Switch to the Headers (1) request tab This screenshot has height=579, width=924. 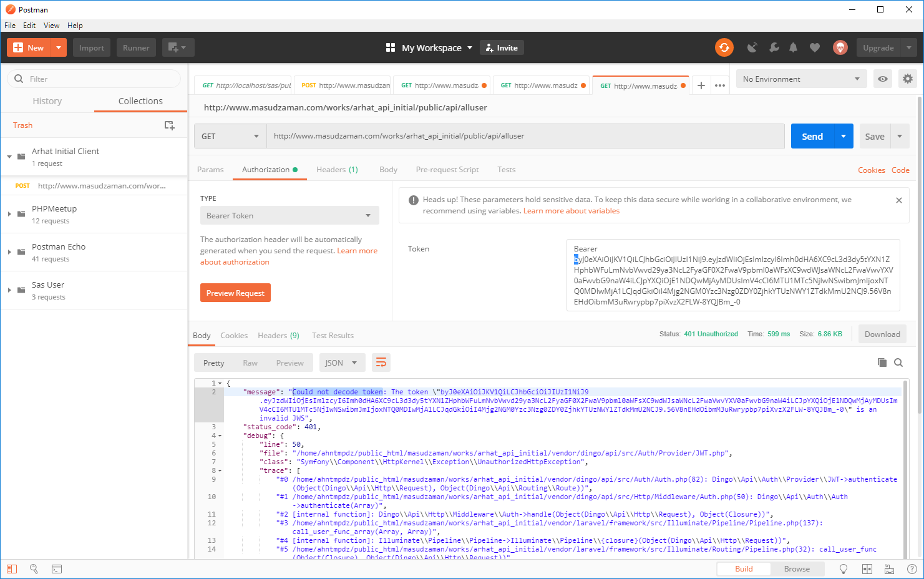click(337, 170)
